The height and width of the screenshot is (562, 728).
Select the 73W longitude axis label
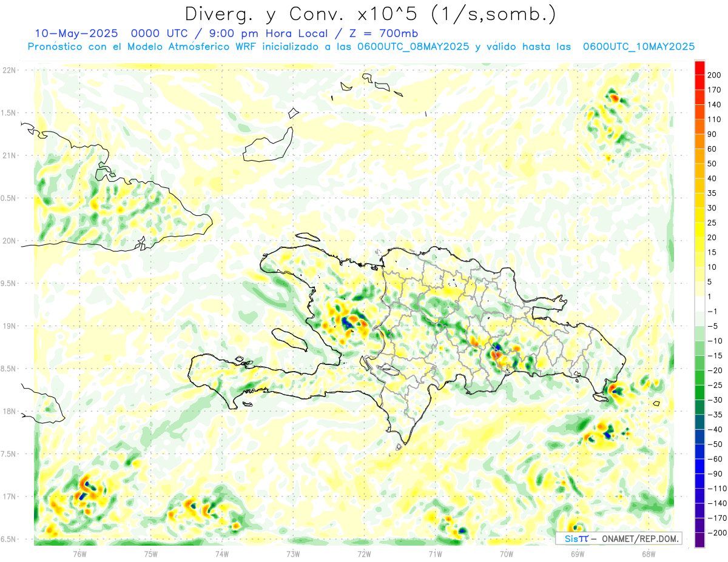pyautogui.click(x=293, y=554)
